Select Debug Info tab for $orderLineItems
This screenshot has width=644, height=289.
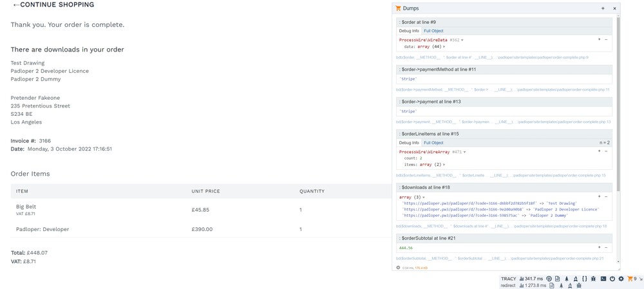[409, 143]
